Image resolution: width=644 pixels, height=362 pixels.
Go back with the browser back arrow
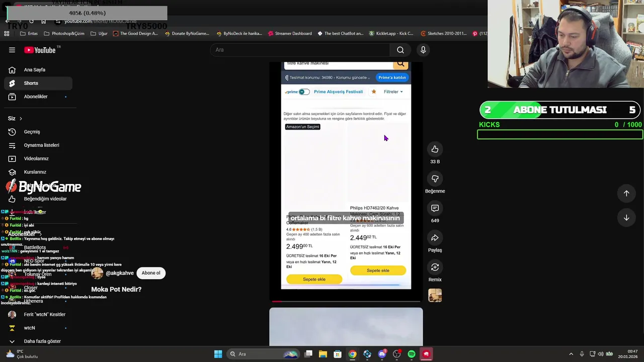pos(7,21)
